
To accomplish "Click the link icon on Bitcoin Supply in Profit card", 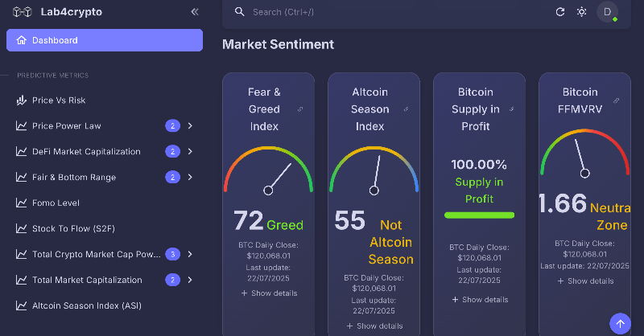I will (511, 109).
